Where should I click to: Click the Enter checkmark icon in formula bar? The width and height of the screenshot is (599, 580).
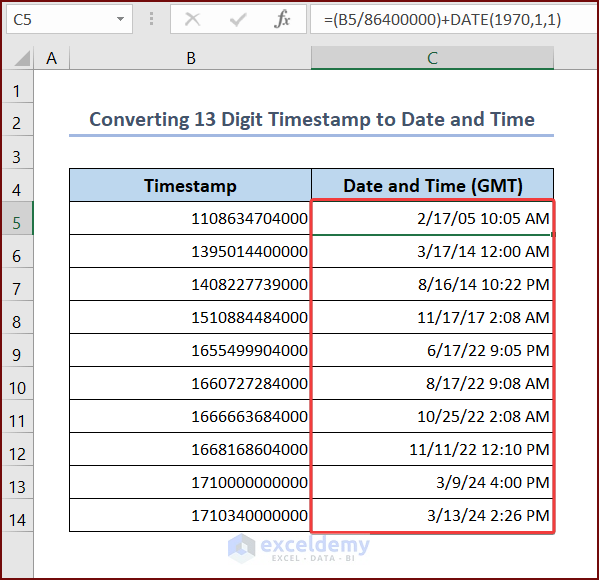tap(238, 19)
